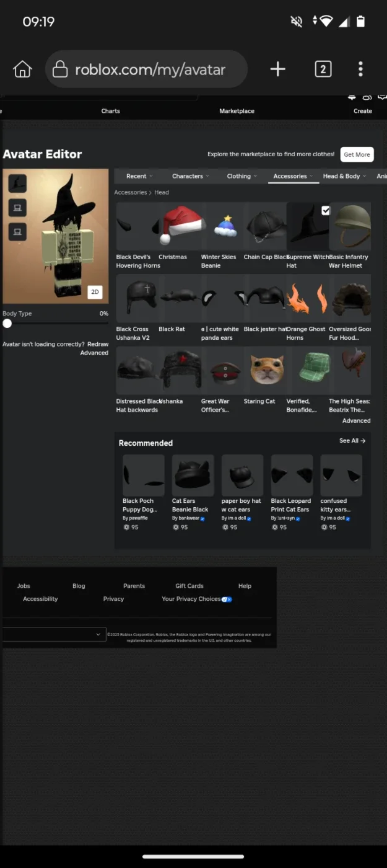Open the Charts navigation link
The width and height of the screenshot is (387, 868).
111,111
